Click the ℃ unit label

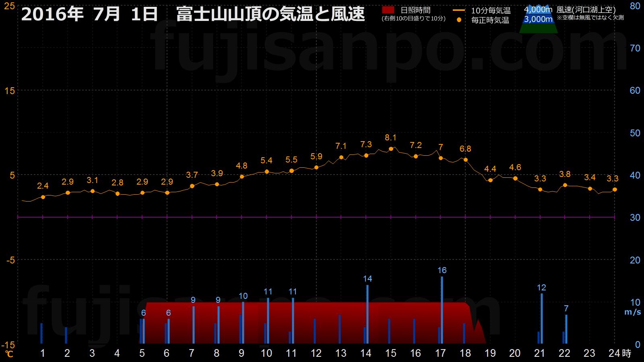coord(9,354)
